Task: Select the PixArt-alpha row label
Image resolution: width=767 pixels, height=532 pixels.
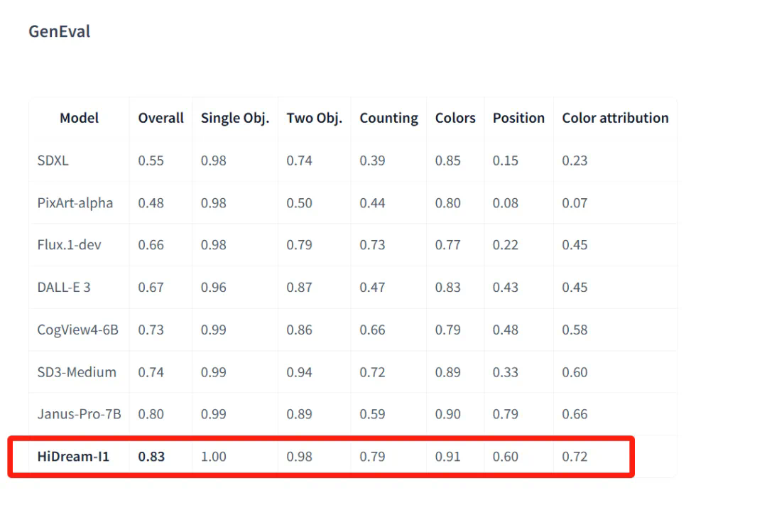Action: 75,203
